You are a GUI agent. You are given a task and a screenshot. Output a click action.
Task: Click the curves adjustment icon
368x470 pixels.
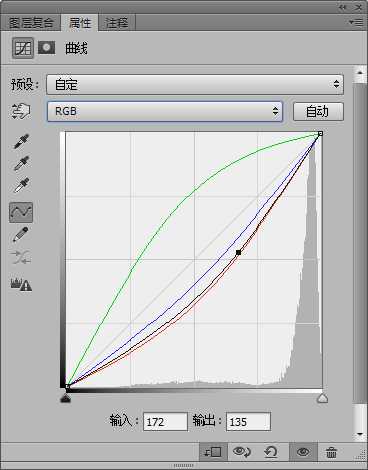pyautogui.click(x=23, y=48)
